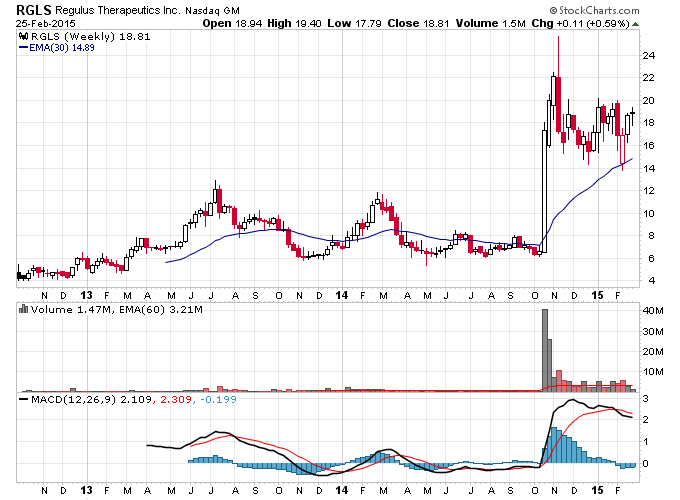This screenshot has height=500, width=680.
Task: Click the Regulus Therapeutics Inc. company name
Action: coord(118,10)
